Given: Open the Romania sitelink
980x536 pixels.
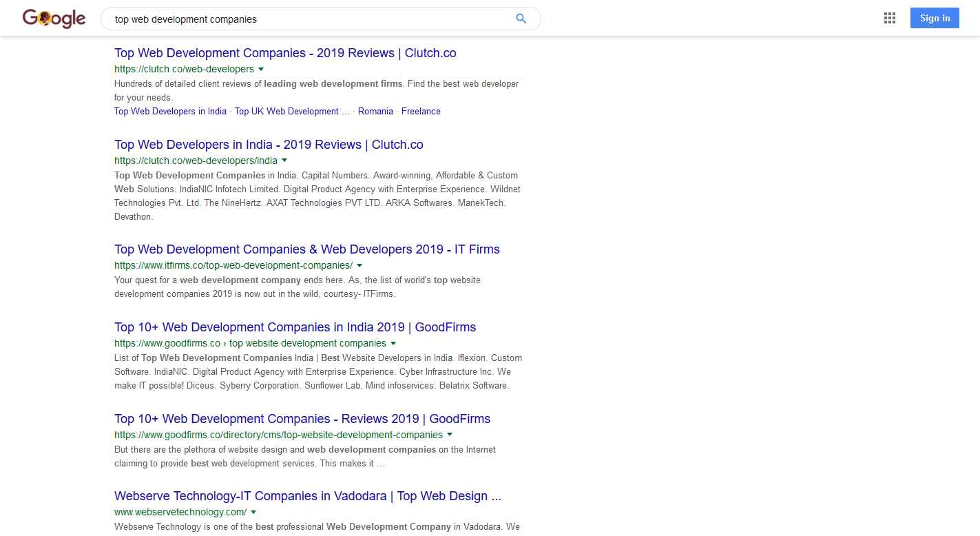Looking at the screenshot, I should point(375,111).
